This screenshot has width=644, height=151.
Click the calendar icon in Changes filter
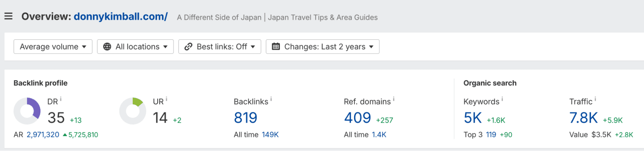(276, 47)
